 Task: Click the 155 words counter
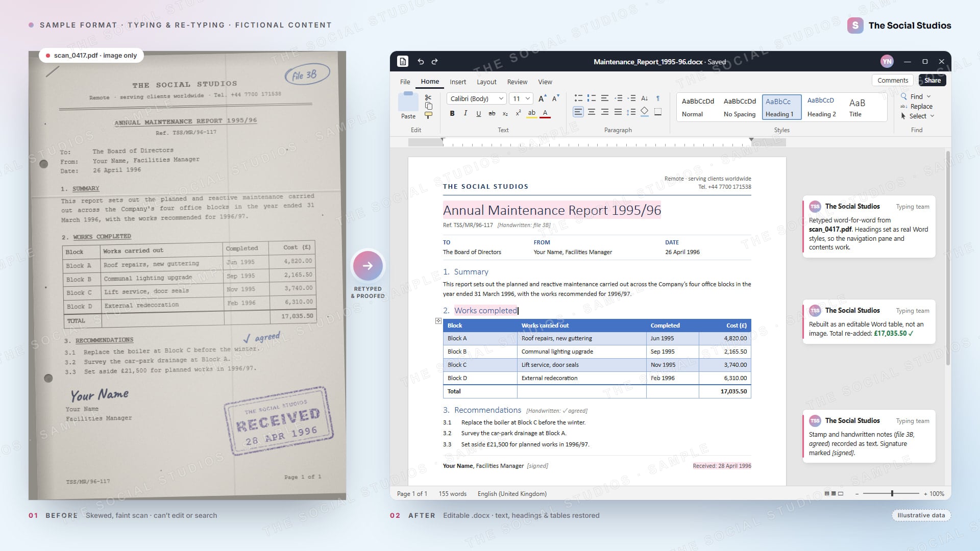[453, 493]
